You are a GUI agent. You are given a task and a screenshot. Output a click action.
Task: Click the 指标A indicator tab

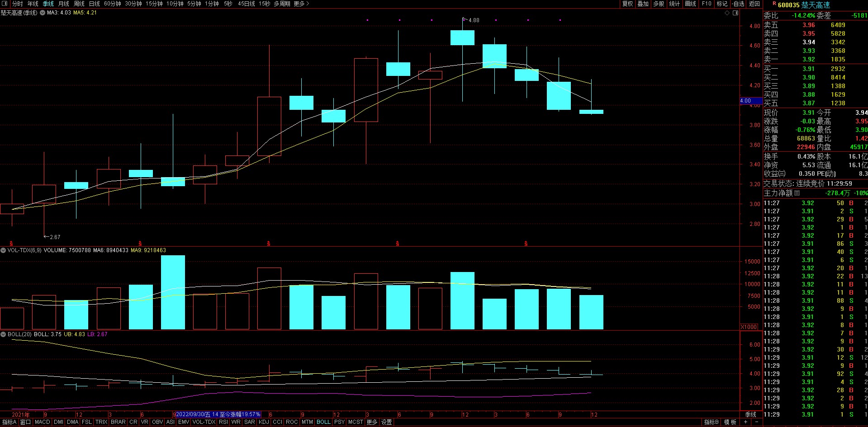point(9,422)
